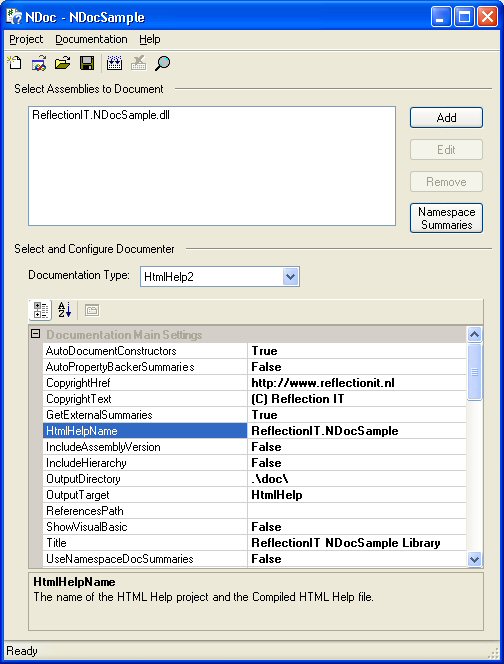504x664 pixels.
Task: Collapse the Documentation Main Settings category
Action: click(x=36, y=334)
